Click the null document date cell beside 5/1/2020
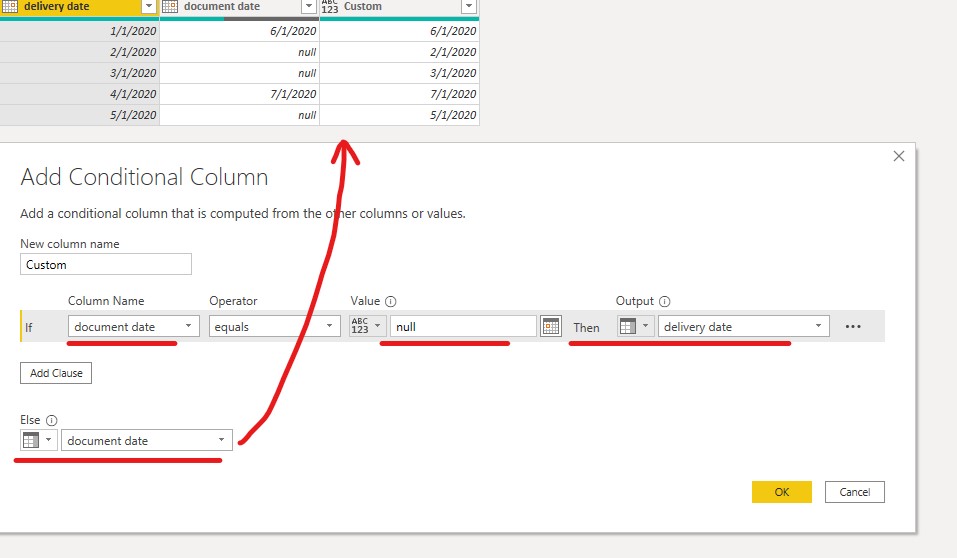957x558 pixels. [239, 115]
